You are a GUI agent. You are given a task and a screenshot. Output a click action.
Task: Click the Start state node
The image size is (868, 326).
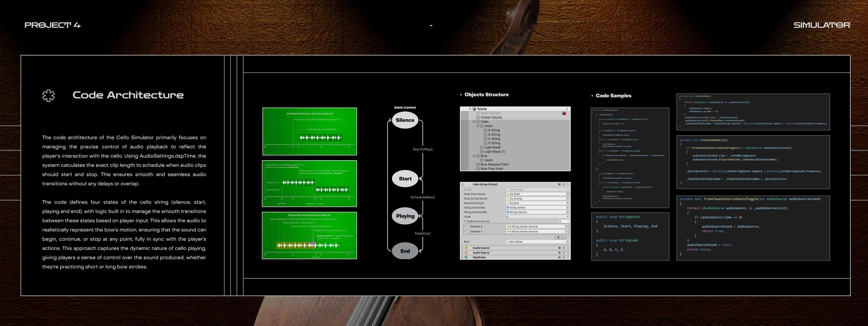coord(405,179)
